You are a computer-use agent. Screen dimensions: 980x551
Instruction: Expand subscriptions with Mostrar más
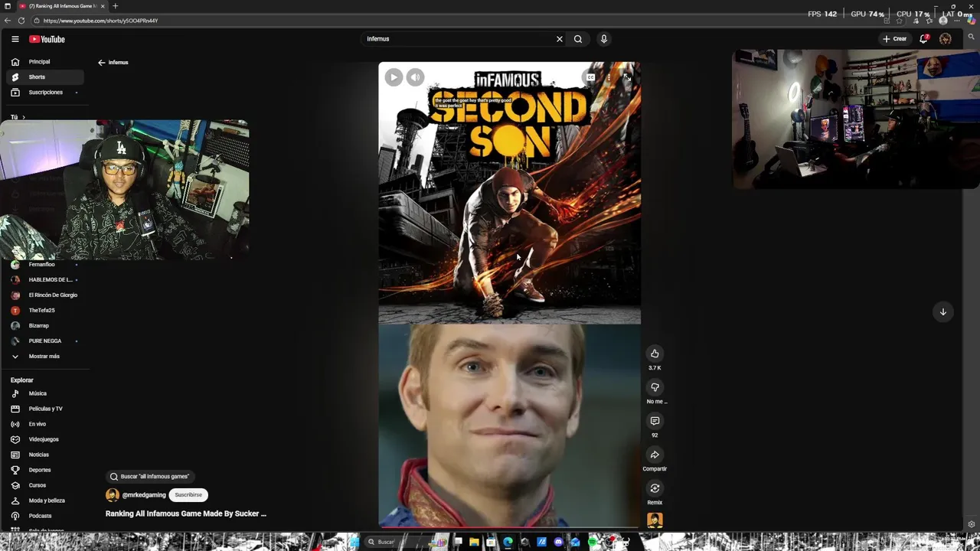tap(44, 357)
